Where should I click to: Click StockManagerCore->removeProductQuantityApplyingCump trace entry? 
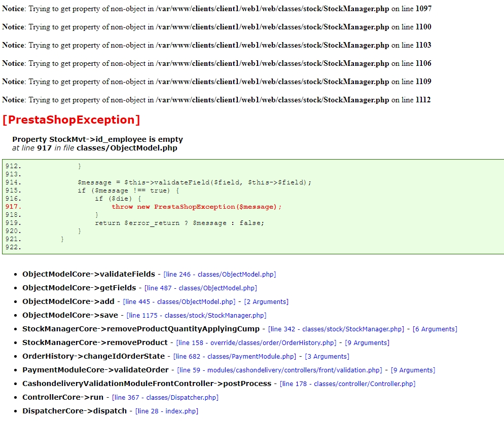(x=141, y=329)
